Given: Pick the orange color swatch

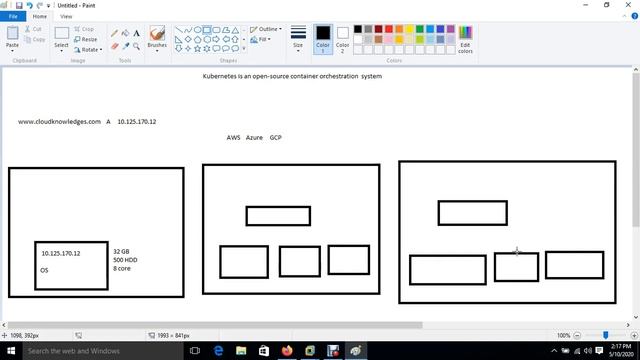Looking at the screenshot, I should pyautogui.click(x=399, y=29).
